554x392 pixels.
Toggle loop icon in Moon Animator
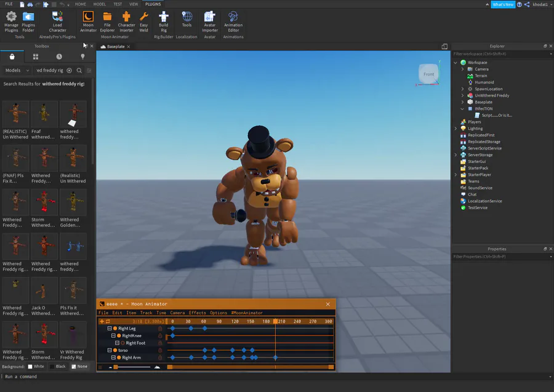[x=108, y=321]
